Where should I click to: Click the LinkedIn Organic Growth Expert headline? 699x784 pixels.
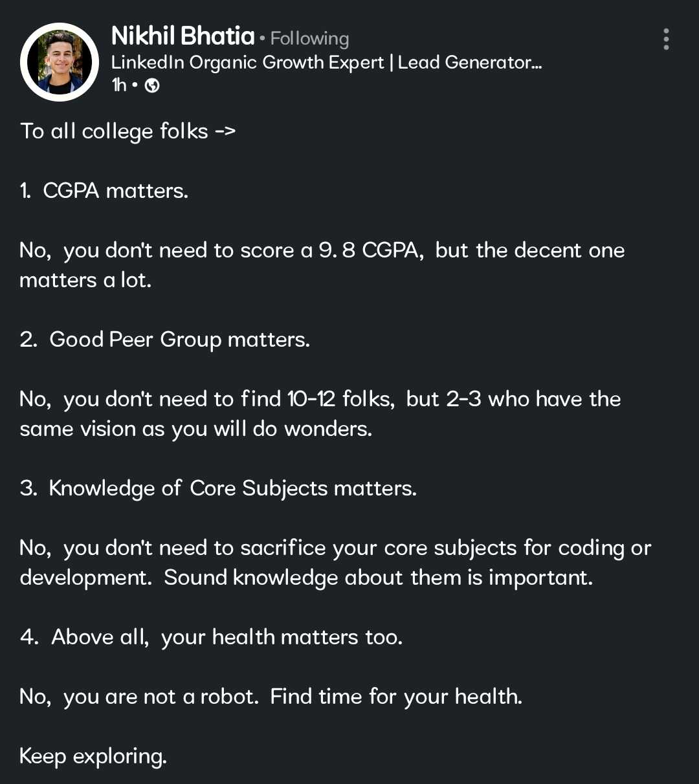tap(247, 63)
